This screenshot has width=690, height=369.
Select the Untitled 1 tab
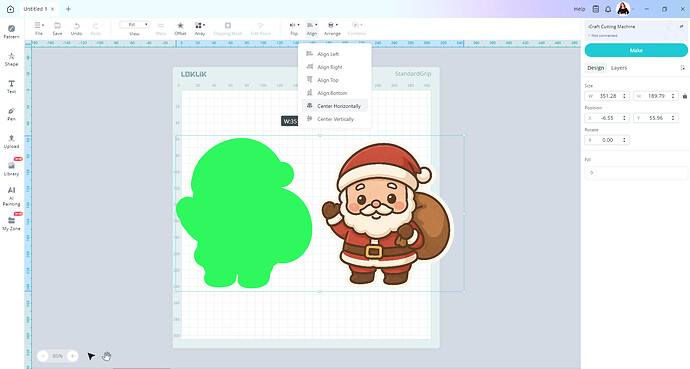pos(35,9)
